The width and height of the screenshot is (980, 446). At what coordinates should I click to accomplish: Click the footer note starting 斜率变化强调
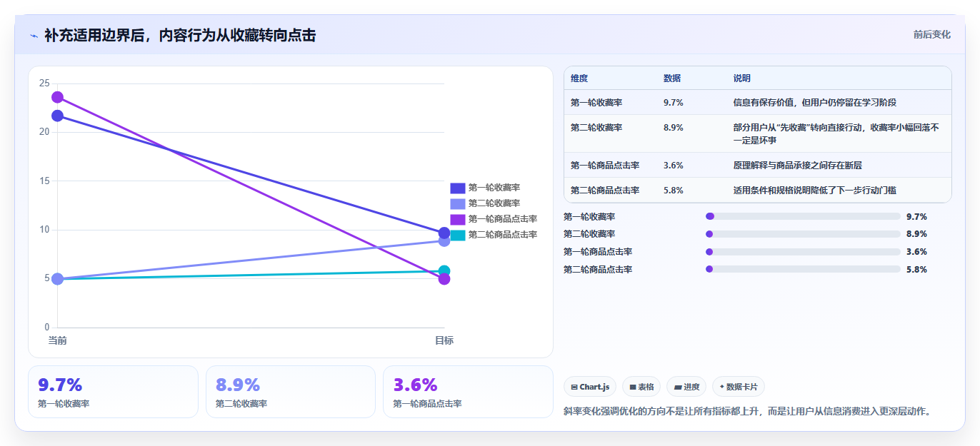pos(748,412)
